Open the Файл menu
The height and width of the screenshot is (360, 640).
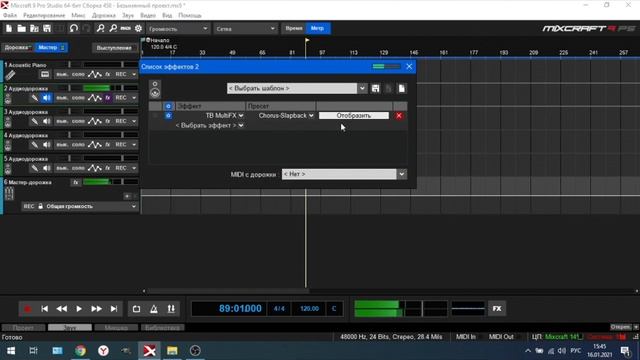[10, 16]
